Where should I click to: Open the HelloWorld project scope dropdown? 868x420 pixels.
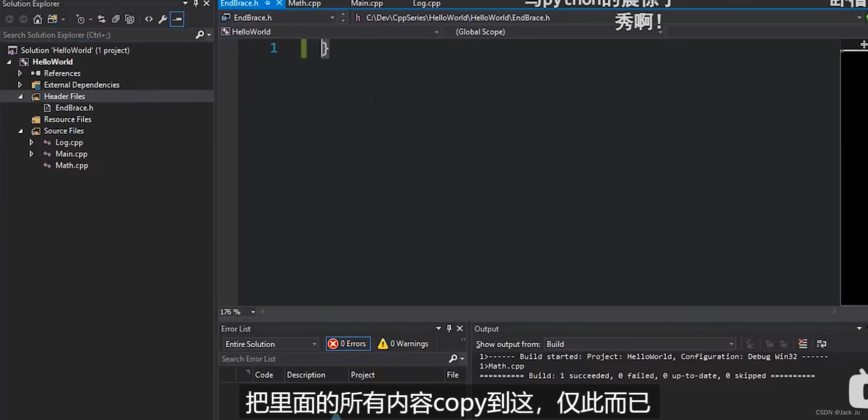(436, 32)
